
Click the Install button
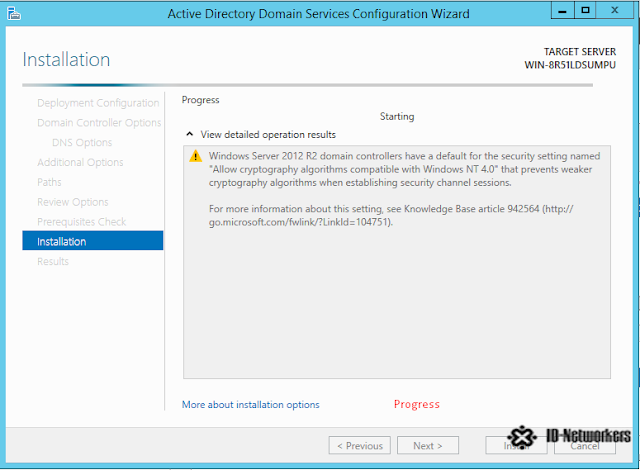pyautogui.click(x=516, y=446)
